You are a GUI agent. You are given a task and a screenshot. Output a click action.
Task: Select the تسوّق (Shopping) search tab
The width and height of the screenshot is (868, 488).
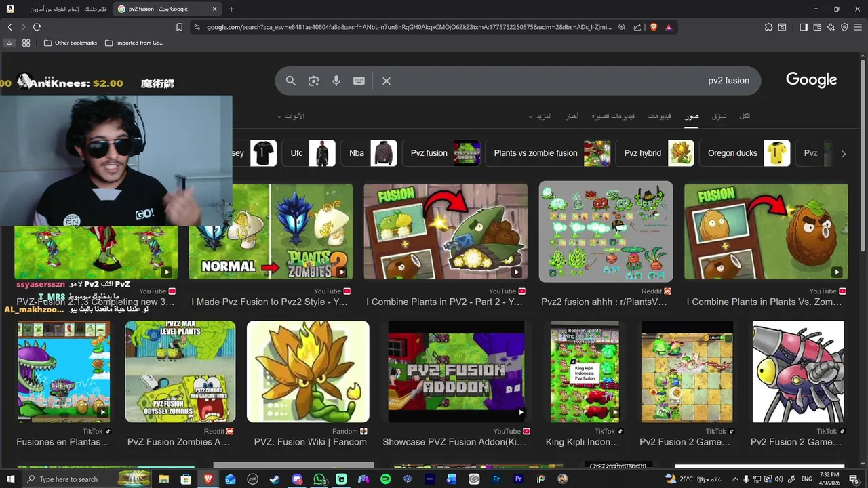coord(719,116)
